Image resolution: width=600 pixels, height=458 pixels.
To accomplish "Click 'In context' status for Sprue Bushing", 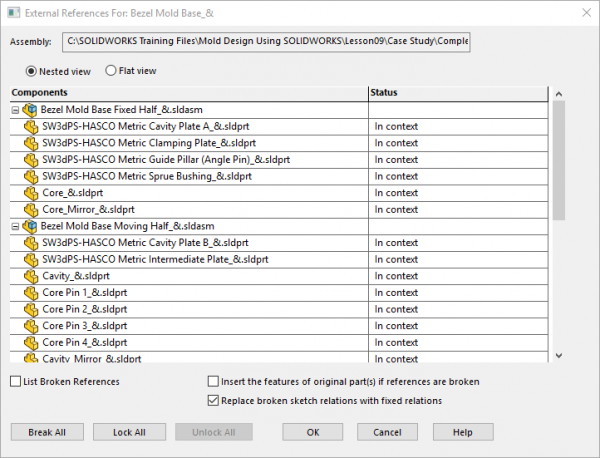I will pyautogui.click(x=396, y=176).
